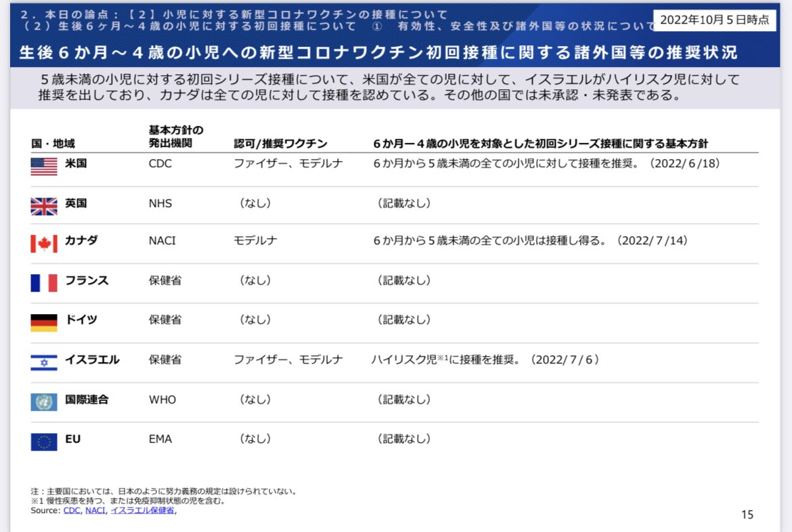This screenshot has height=532, width=792.
Task: Select the イスラエル country name
Action: coord(93,359)
